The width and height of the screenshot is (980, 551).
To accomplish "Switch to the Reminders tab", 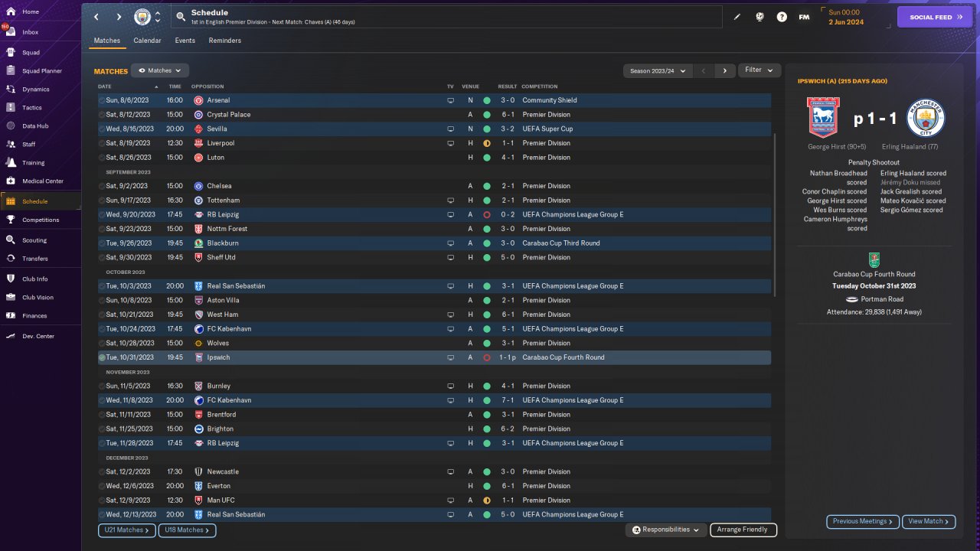I will (225, 41).
